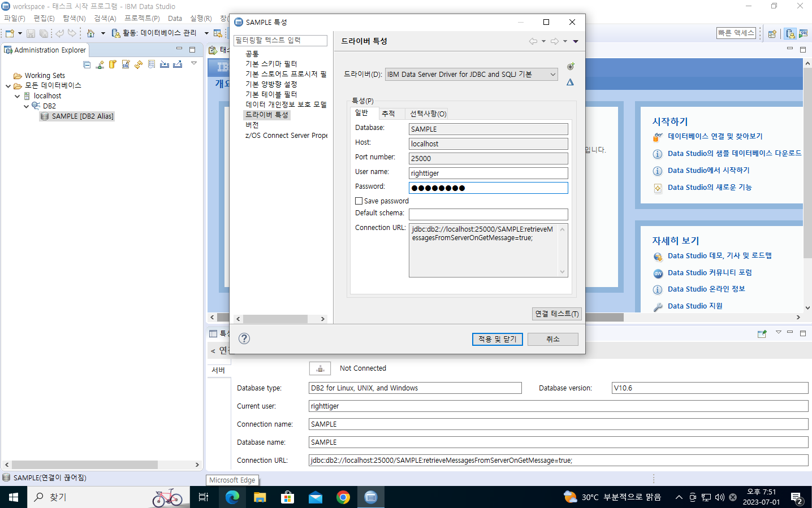
Task: Click the 취소 button
Action: coord(553,339)
